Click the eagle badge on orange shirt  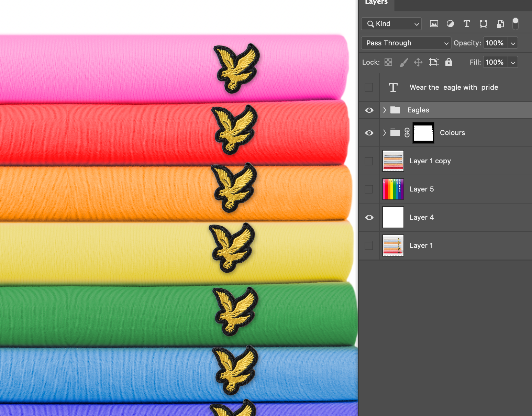point(234,188)
